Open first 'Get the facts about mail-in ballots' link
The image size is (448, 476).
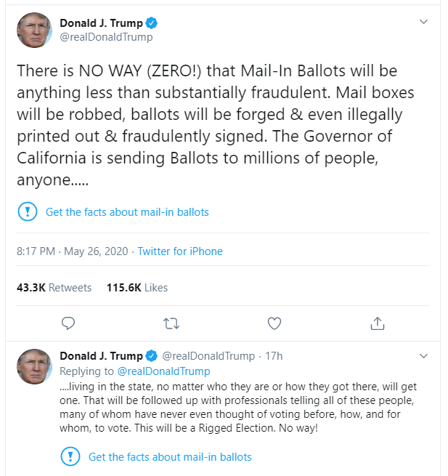click(x=127, y=212)
